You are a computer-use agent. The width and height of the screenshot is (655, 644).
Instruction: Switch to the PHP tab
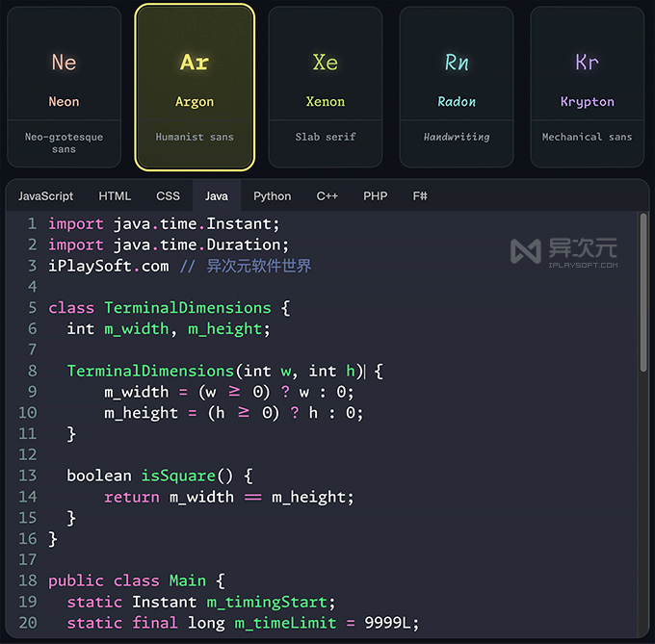tap(375, 195)
